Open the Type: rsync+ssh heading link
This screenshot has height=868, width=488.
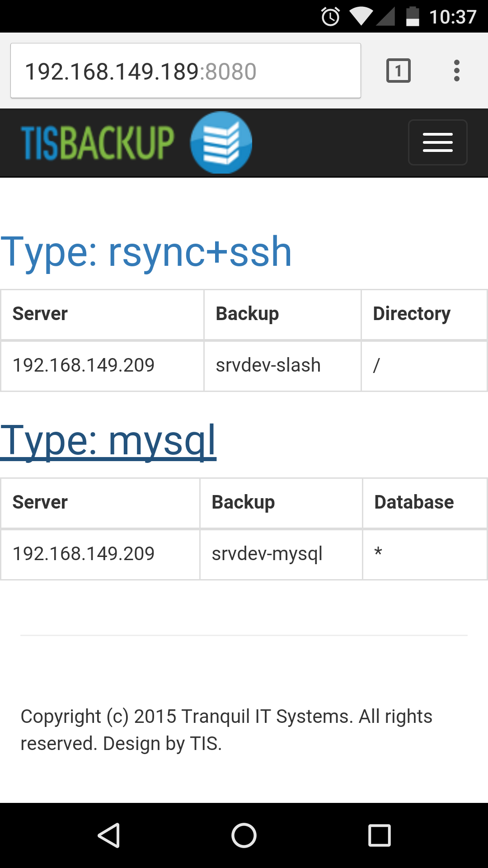coord(146,252)
